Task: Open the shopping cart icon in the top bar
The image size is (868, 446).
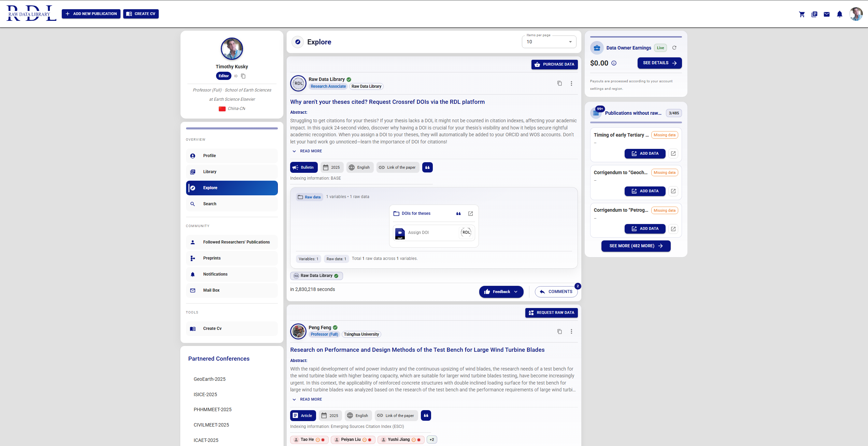Action: (x=802, y=14)
